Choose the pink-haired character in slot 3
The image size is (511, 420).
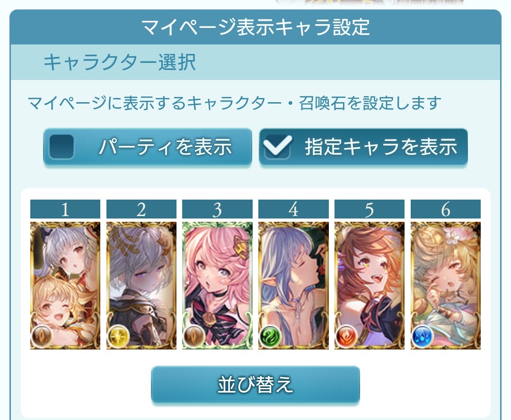tap(217, 285)
